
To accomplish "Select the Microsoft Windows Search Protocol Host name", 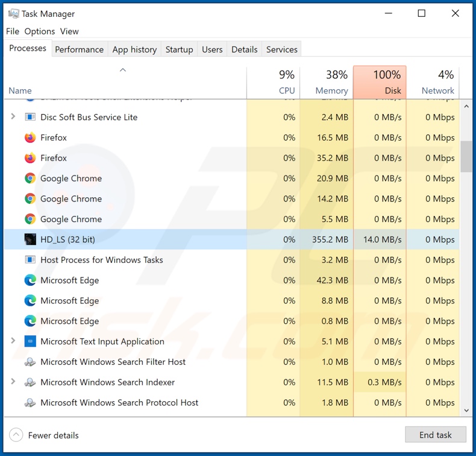I will tap(119, 402).
